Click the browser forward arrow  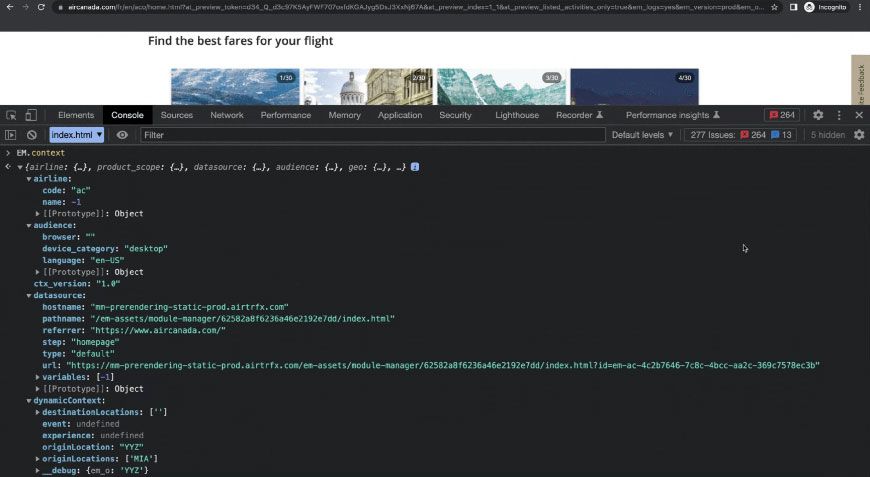26,7
